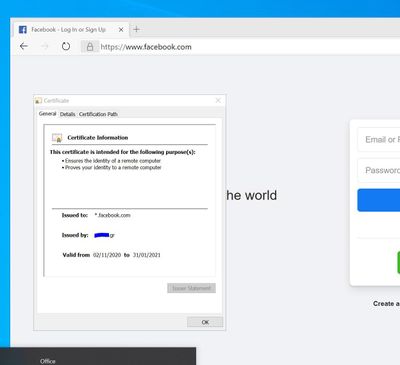400x365 pixels.
Task: Open a new browser tab
Action: 136,29
